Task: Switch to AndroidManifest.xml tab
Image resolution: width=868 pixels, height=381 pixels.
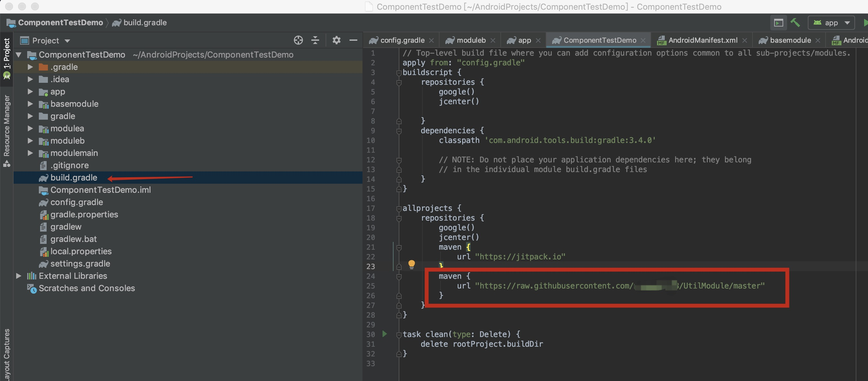Action: click(x=703, y=40)
